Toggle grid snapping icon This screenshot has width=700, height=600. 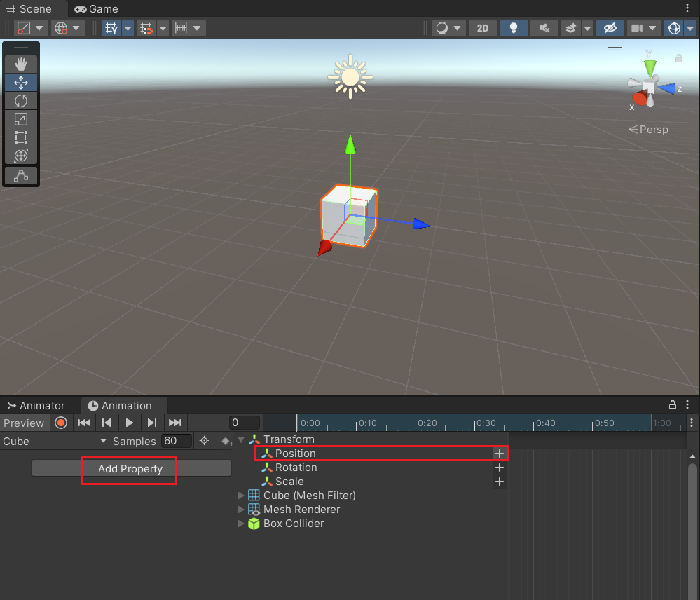(146, 28)
